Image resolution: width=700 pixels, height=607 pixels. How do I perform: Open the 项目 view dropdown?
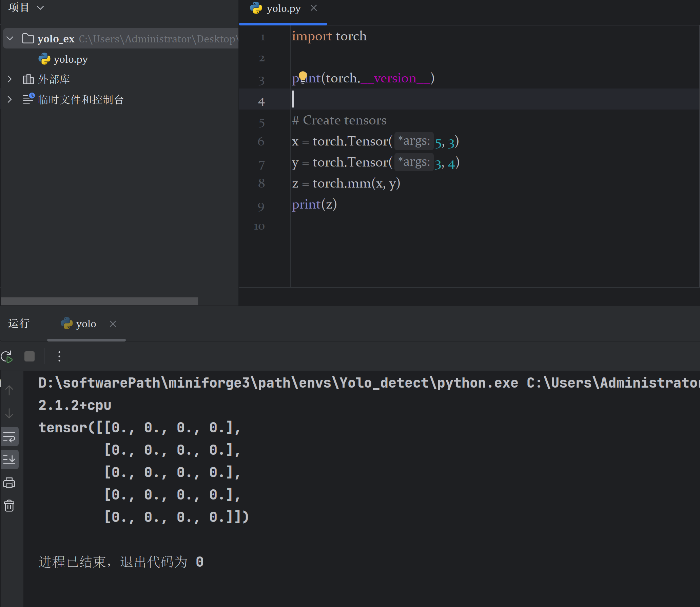[41, 7]
